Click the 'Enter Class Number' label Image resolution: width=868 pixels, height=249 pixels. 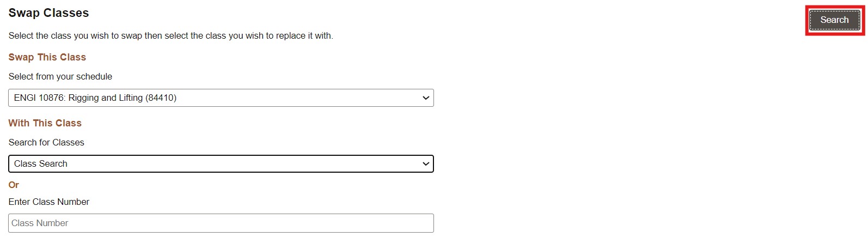48,202
